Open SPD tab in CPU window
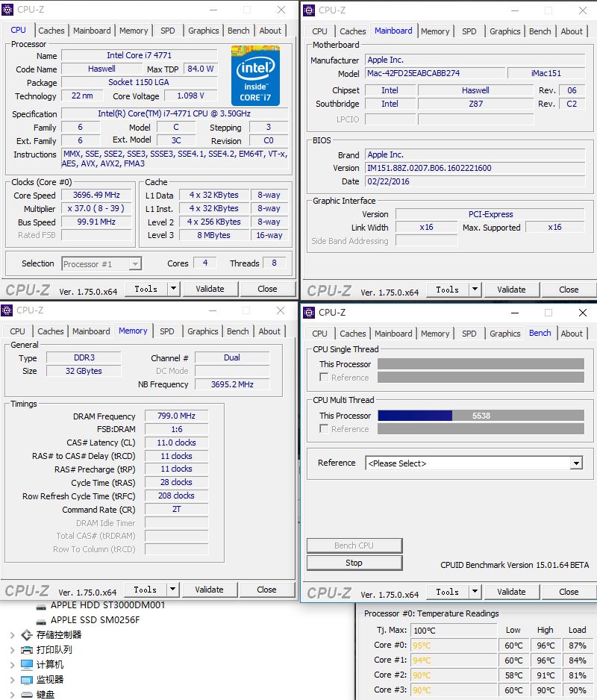 tap(168, 31)
